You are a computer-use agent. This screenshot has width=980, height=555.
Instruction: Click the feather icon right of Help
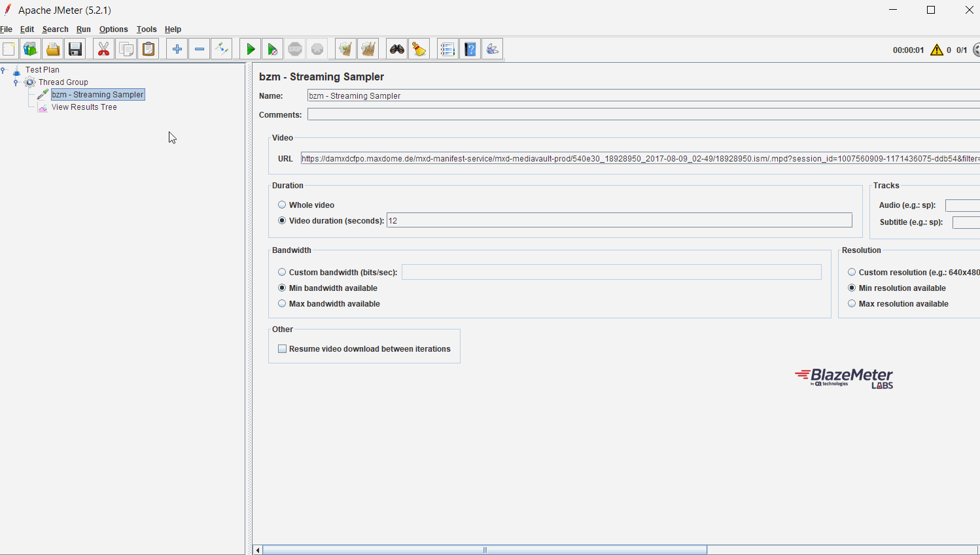click(x=493, y=49)
